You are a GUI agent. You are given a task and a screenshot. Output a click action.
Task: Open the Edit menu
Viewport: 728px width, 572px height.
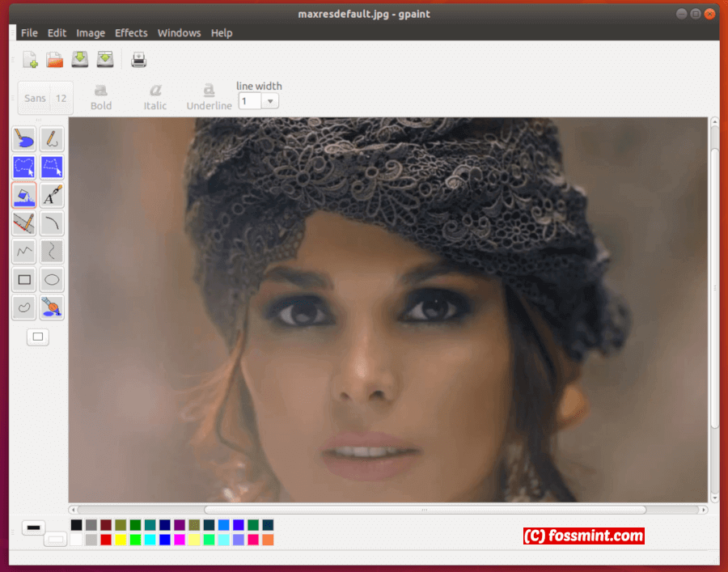pos(57,33)
